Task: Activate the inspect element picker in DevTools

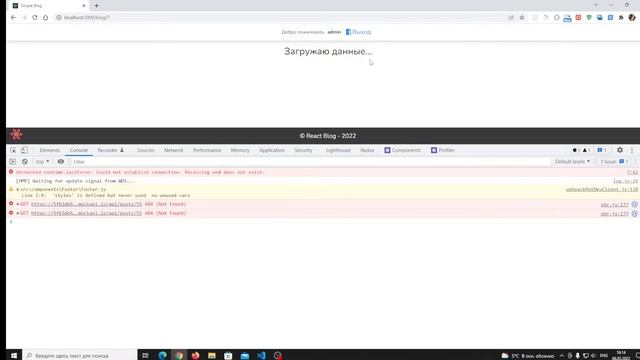Action: point(13,150)
